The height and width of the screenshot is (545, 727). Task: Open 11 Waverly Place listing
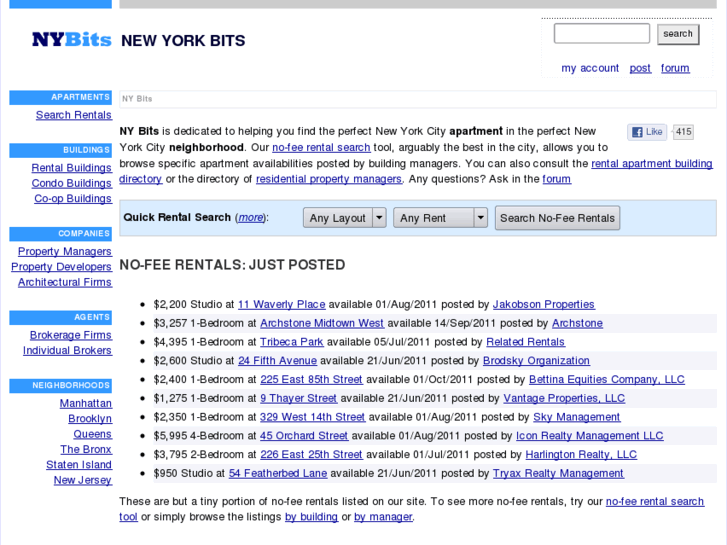[281, 304]
